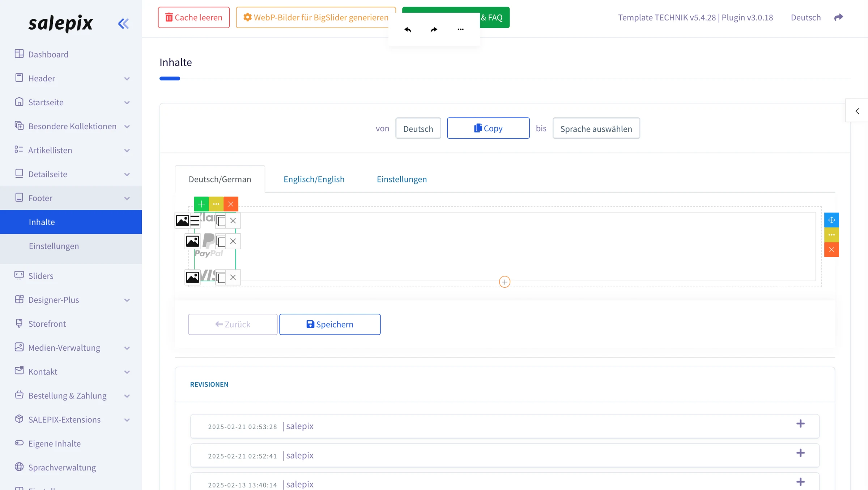Expand the Header menu chevron
Screen dimensions: 868x490
tap(127, 79)
